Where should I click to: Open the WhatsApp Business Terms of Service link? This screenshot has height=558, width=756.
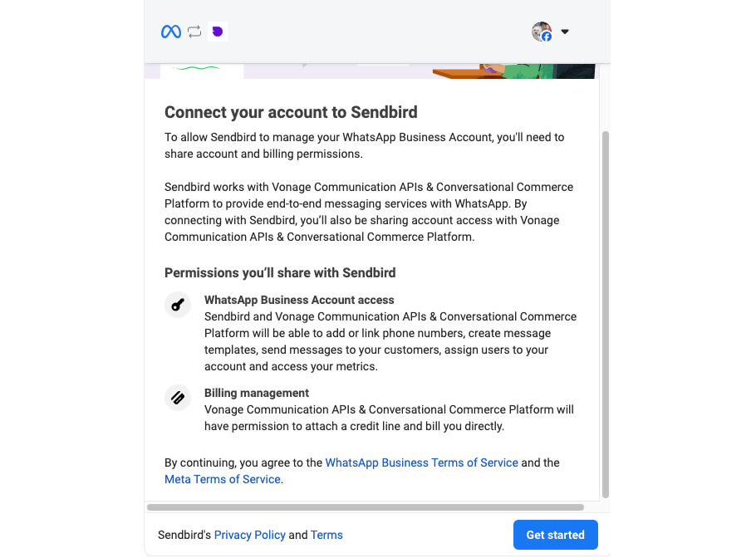point(421,463)
